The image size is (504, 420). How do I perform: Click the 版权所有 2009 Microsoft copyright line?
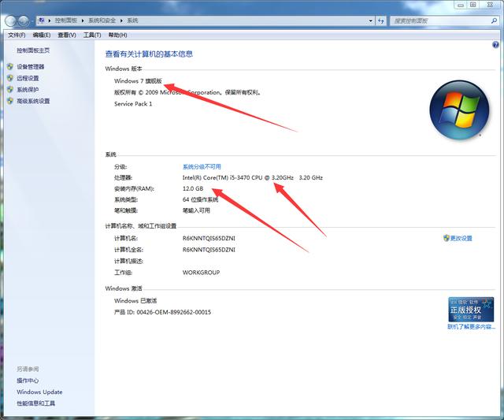[x=187, y=93]
